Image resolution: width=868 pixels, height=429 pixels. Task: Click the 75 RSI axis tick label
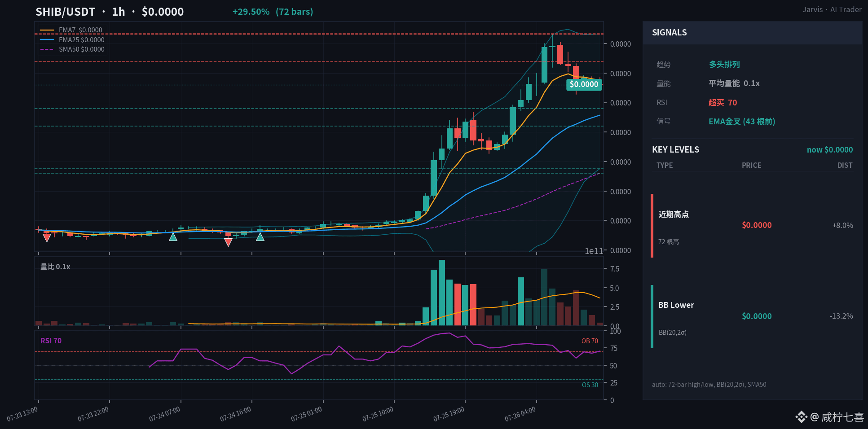(x=613, y=348)
